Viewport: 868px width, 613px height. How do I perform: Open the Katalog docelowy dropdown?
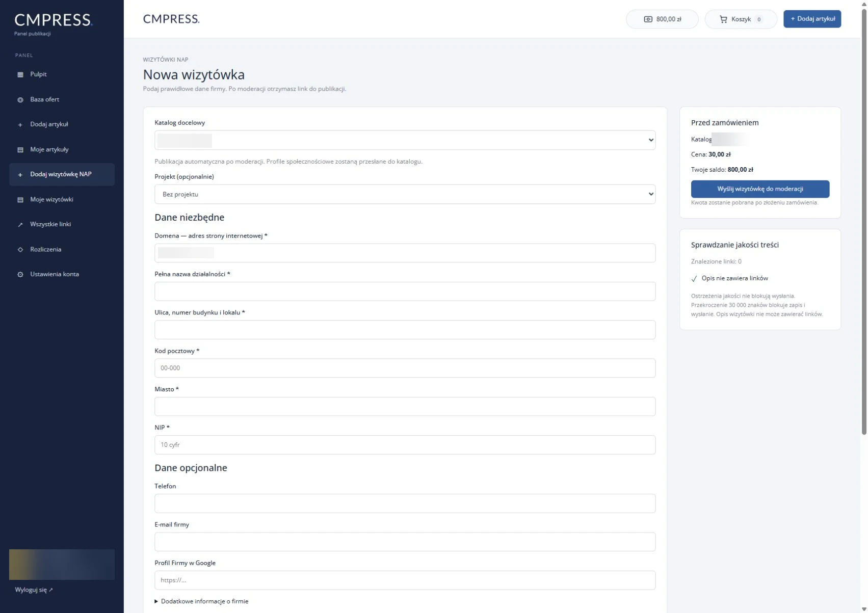[x=405, y=140]
